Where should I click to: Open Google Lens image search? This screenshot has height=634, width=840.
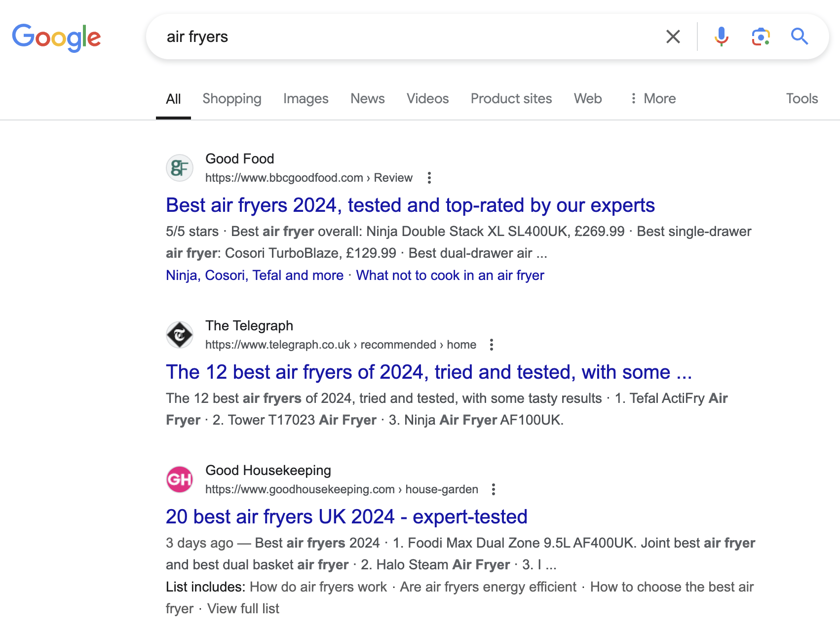(761, 37)
